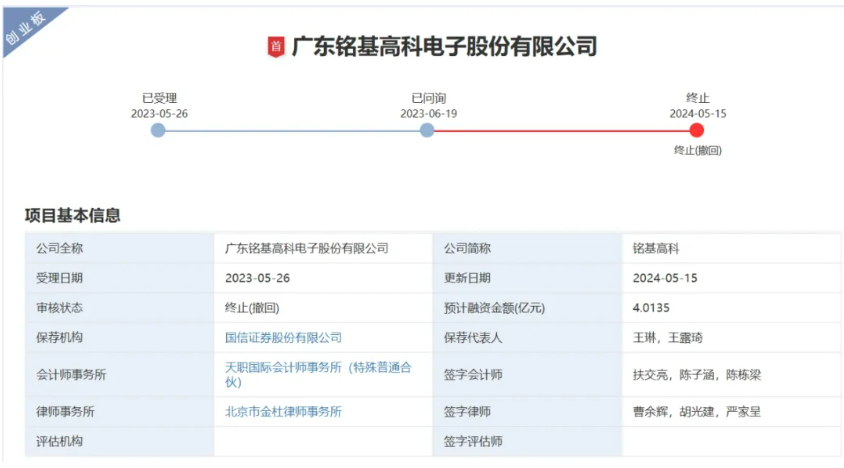Open 天职国际会计师事务所 accounting firm link

(318, 374)
